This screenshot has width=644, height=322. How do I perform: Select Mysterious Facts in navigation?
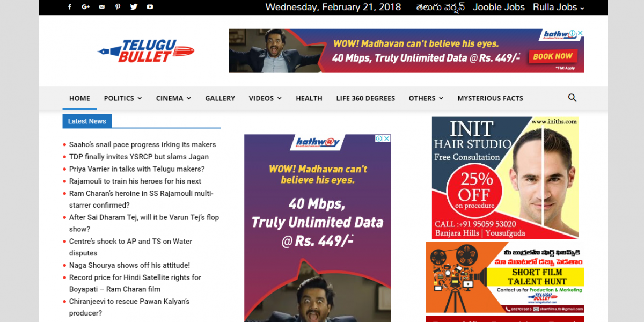[490, 98]
